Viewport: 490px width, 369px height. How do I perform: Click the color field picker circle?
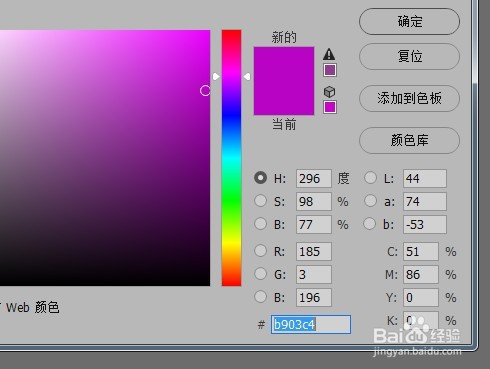tap(205, 90)
